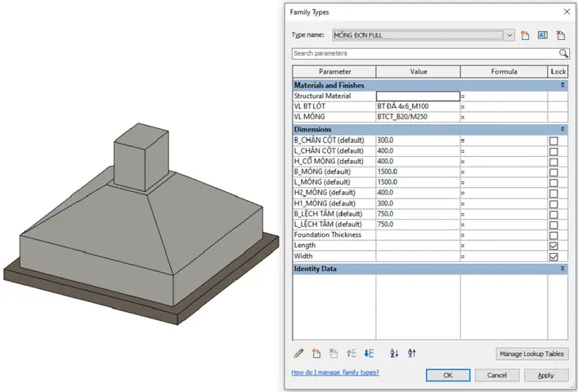The width and height of the screenshot is (578, 392).
Task: Toggle lock checkbox for B_CHÂN CỘT
Action: pyautogui.click(x=553, y=140)
